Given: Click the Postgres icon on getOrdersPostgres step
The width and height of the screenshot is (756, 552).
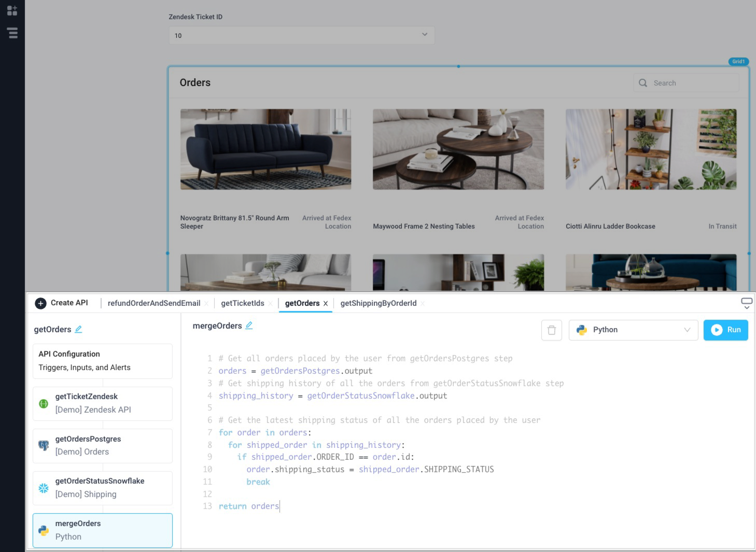Looking at the screenshot, I should [x=44, y=445].
